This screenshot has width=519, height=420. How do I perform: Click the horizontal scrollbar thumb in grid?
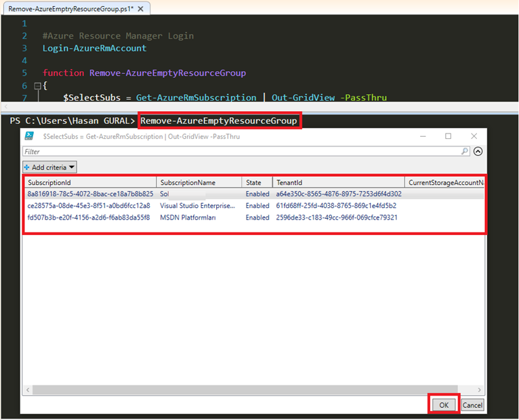(x=245, y=390)
